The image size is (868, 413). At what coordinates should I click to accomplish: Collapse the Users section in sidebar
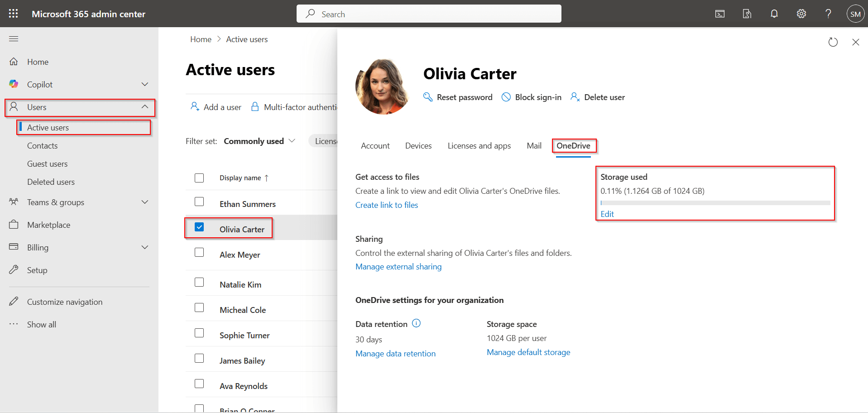pos(144,107)
